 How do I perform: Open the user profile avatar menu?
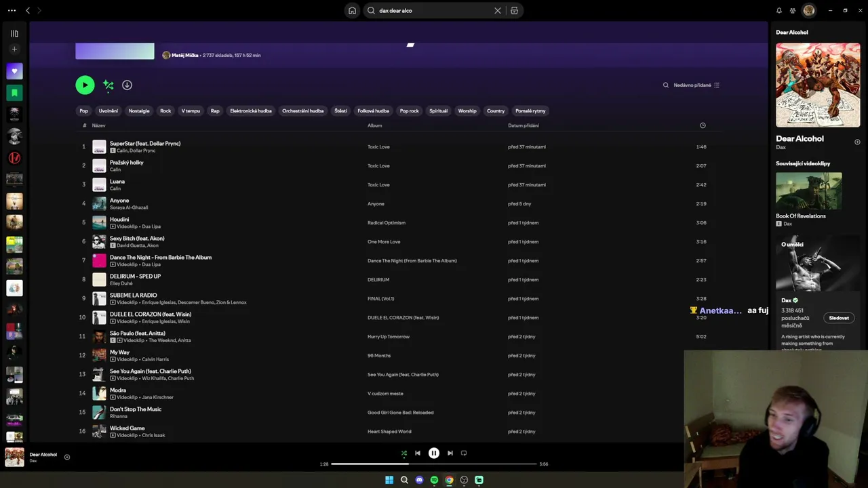(808, 10)
